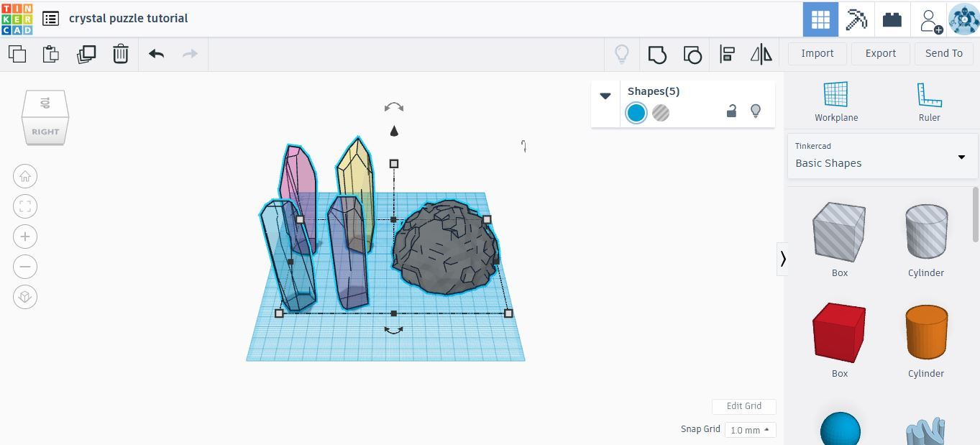Pick the striped hole Box shape

[839, 232]
